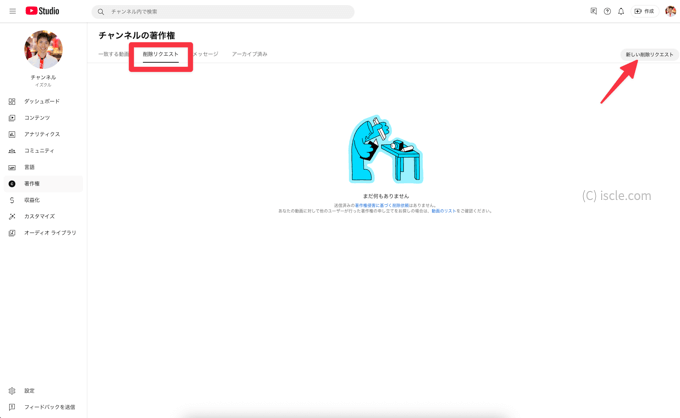Select コミュニティ in the sidebar
This screenshot has width=680, height=418.
pyautogui.click(x=39, y=151)
